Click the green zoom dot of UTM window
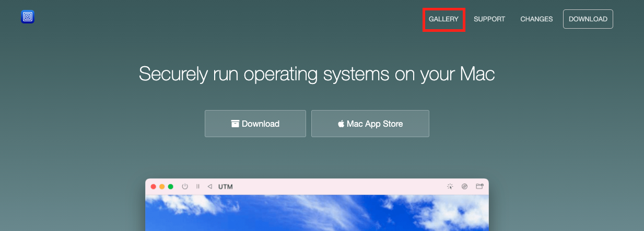Viewport: 644px width, 231px height. (x=170, y=187)
